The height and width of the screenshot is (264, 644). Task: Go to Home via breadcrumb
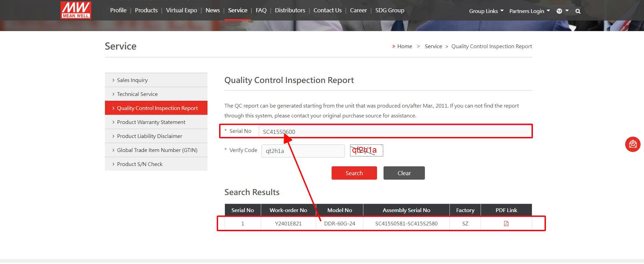click(x=404, y=46)
